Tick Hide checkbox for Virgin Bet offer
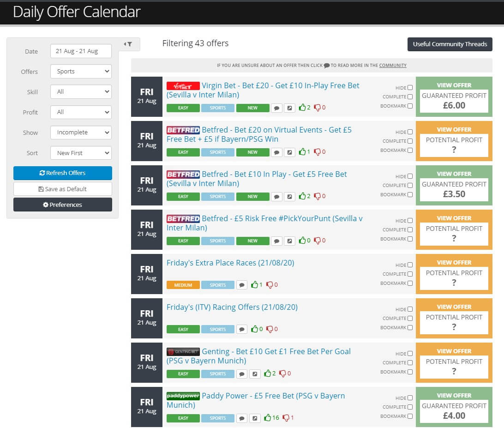 tap(410, 88)
